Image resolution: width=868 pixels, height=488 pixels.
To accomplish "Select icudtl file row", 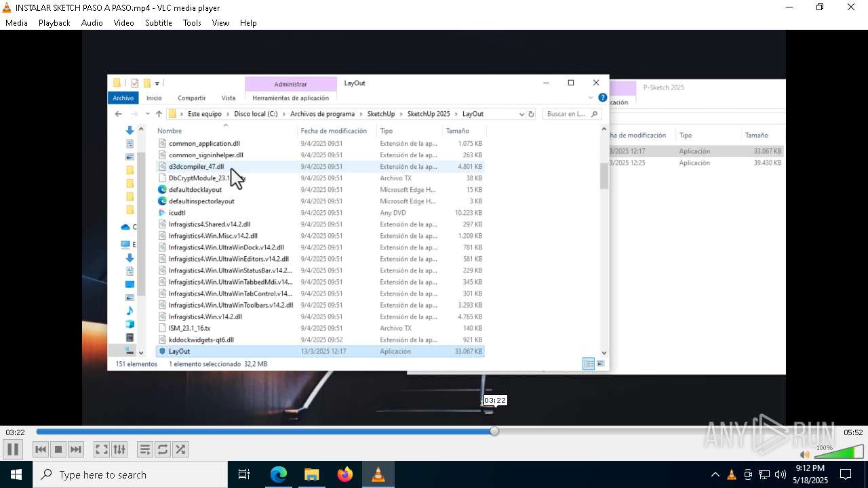I will [x=320, y=213].
